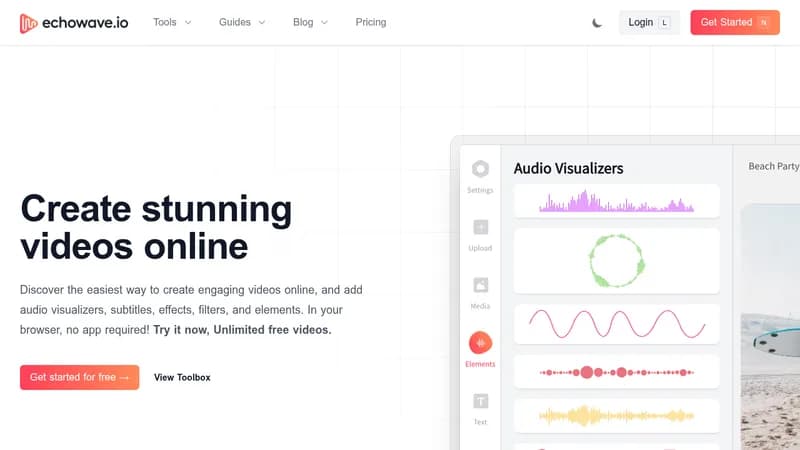Open the Blog dropdown menu
Screen dimensions: 800x450
click(x=310, y=22)
